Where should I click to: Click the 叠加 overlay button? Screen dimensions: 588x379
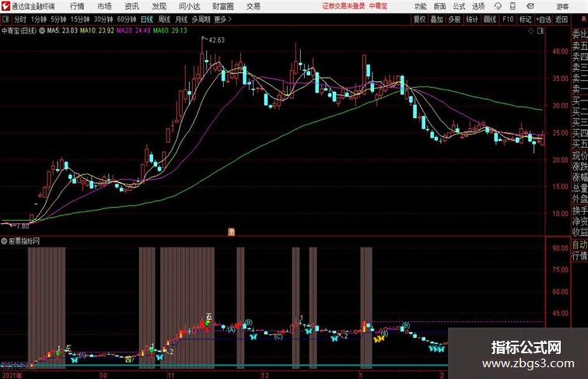[x=437, y=19]
